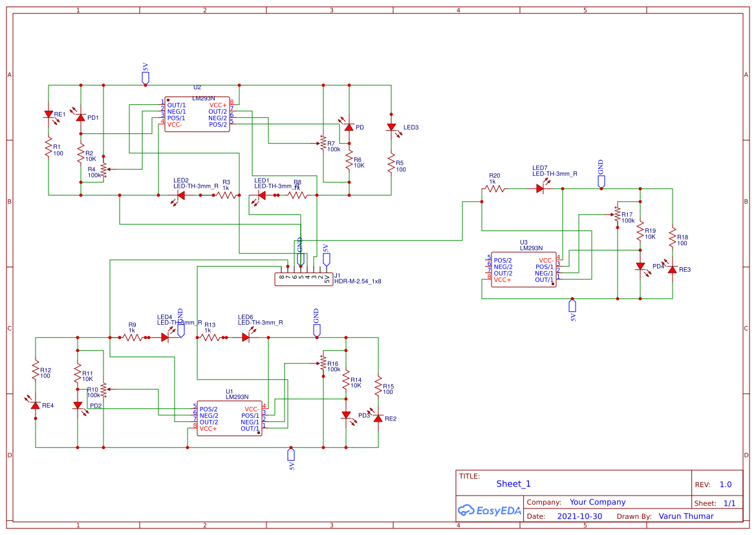Image resolution: width=756 pixels, height=535 pixels.
Task: Click the U3 LM293N symbol
Action: point(523,268)
